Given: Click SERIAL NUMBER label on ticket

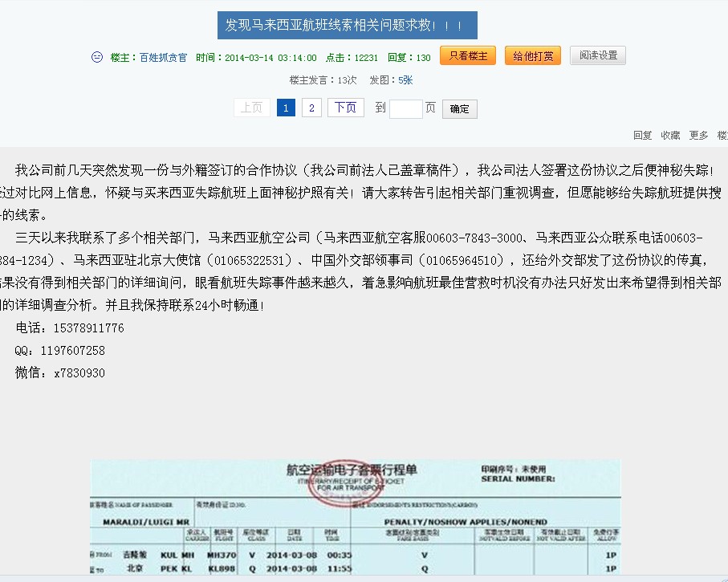Looking at the screenshot, I should click(519, 479).
